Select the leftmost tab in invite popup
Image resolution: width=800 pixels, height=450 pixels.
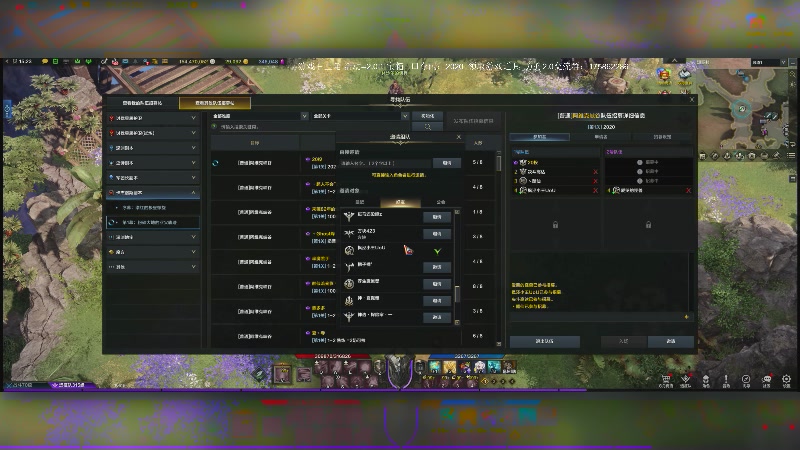[x=360, y=203]
